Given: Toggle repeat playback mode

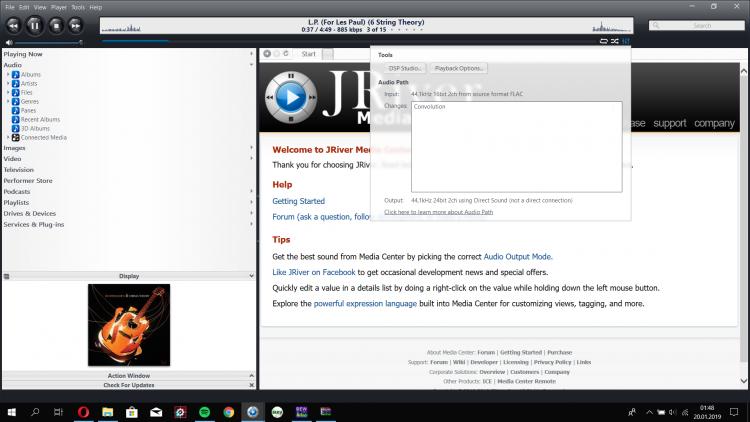Looking at the screenshot, I should pos(602,41).
